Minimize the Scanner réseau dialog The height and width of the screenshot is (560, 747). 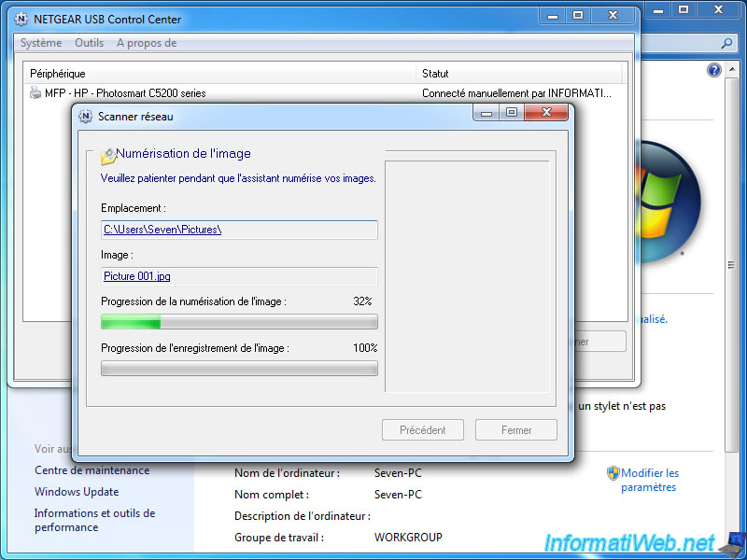[x=486, y=112]
